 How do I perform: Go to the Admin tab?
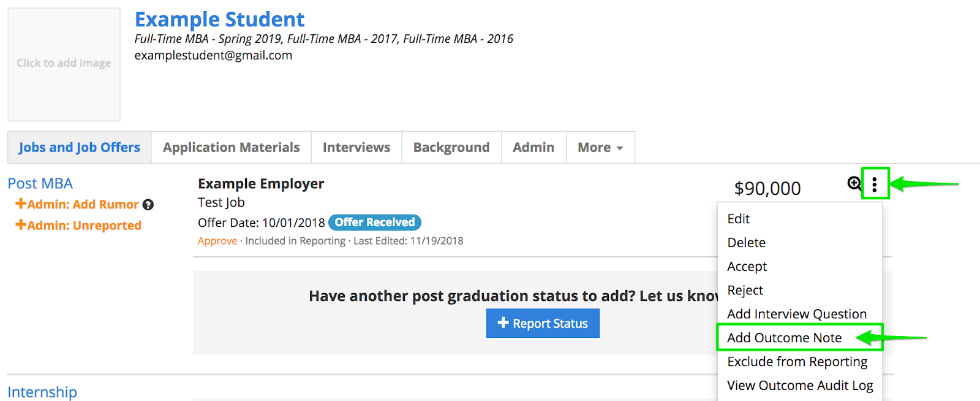coord(533,148)
